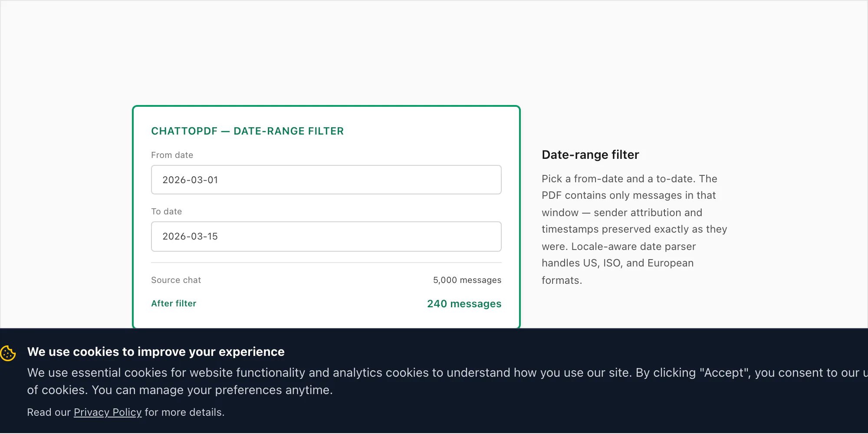
Task: Select the '5,000 messages' value
Action: pyautogui.click(x=467, y=280)
